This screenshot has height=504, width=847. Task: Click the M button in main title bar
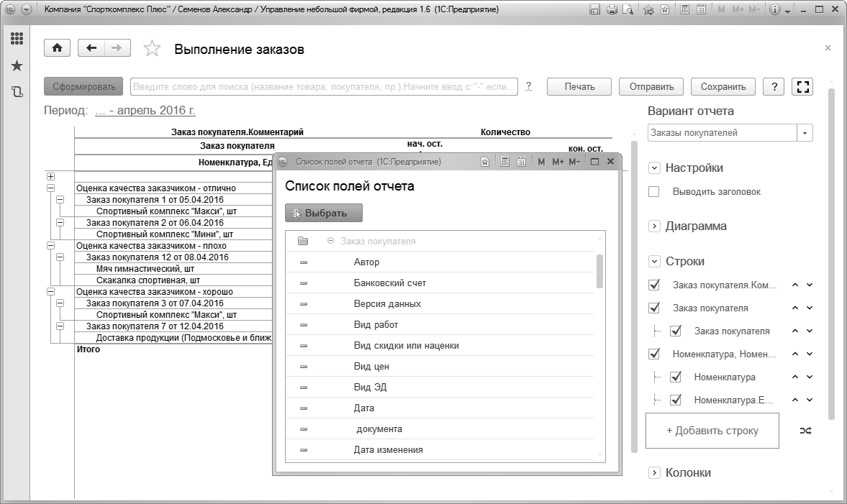[x=721, y=10]
